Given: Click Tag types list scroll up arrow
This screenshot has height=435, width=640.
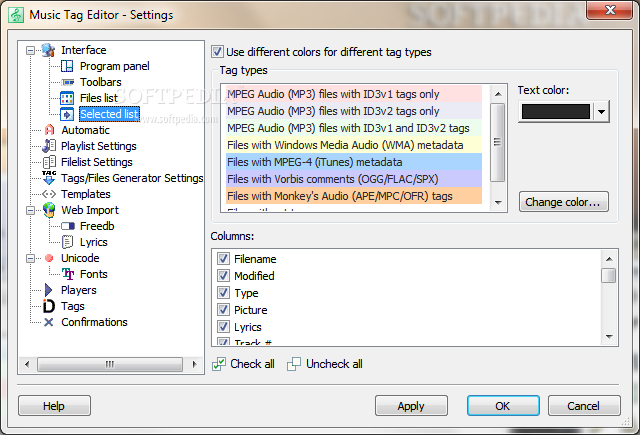Looking at the screenshot, I should coord(498,94).
